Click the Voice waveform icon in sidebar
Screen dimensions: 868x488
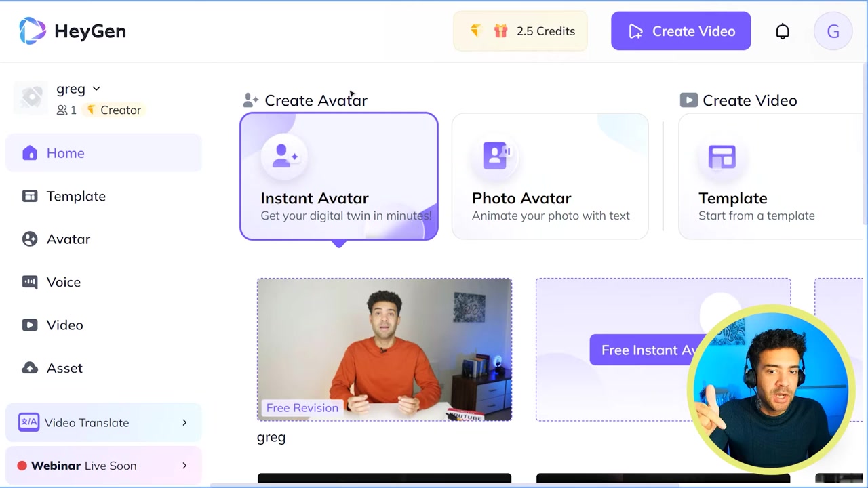pos(30,282)
